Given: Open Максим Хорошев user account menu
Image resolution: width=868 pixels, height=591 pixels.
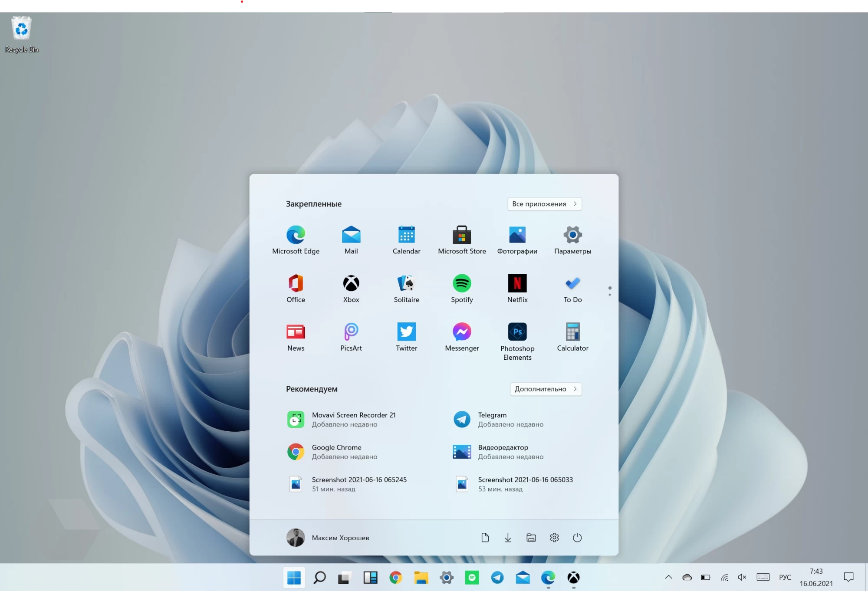Looking at the screenshot, I should (328, 538).
